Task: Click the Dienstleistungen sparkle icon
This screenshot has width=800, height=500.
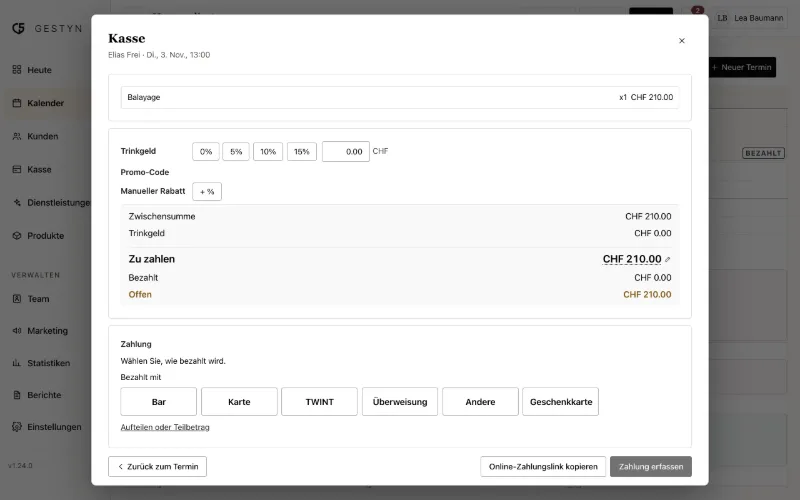Action: (x=17, y=203)
